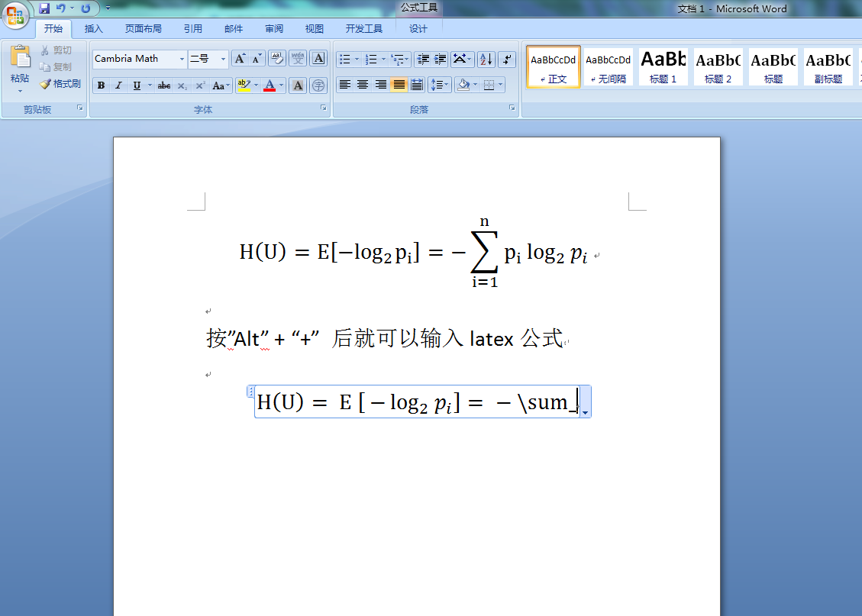862x616 pixels.
Task: Click the 格式刷 button
Action: 61,84
